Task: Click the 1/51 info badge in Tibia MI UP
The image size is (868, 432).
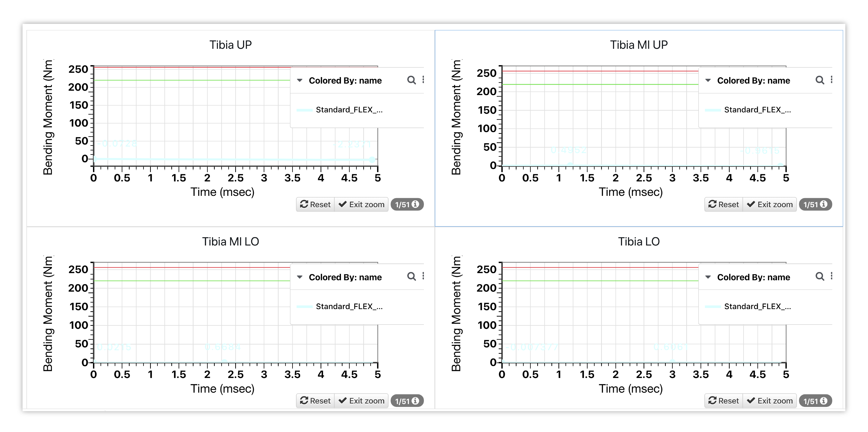Action: (815, 205)
